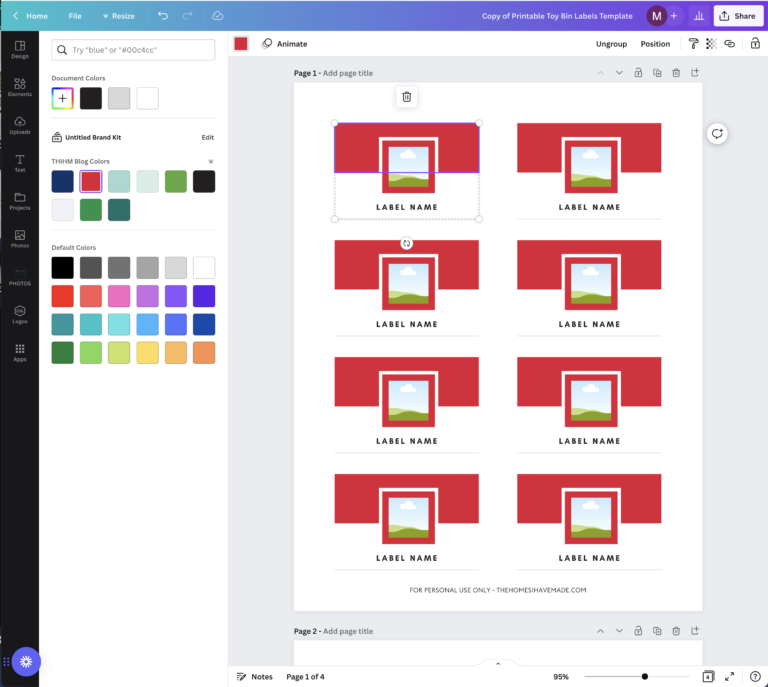
Task: Open the Elements panel in sidebar
Action: (x=19, y=87)
